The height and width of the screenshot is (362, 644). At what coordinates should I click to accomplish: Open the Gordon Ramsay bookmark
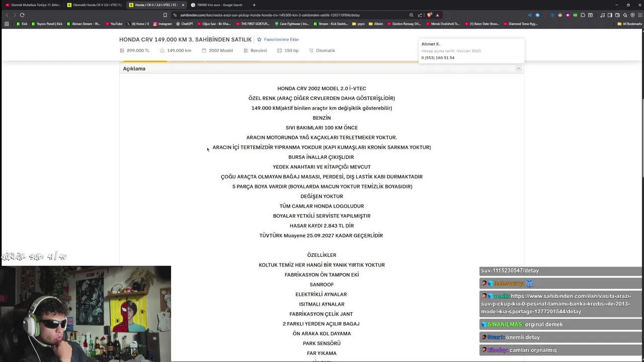404,24
